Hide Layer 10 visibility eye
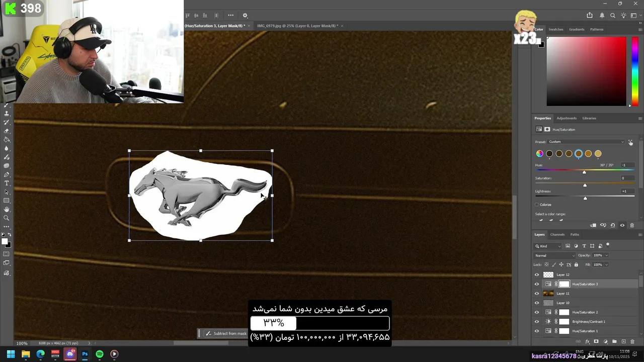 537,303
